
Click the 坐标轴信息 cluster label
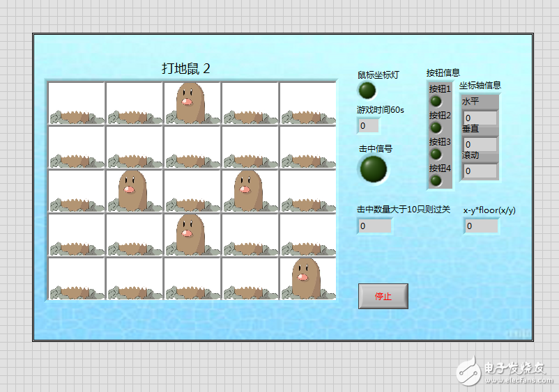(x=480, y=86)
